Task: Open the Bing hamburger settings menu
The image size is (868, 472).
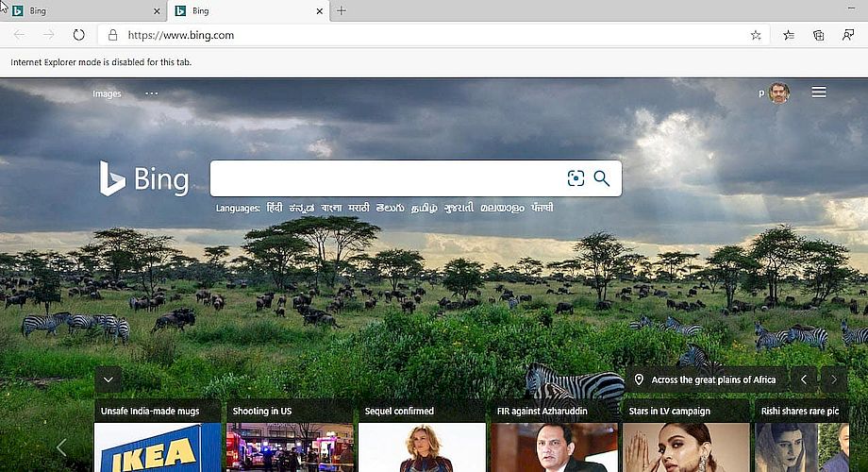Action: (819, 93)
